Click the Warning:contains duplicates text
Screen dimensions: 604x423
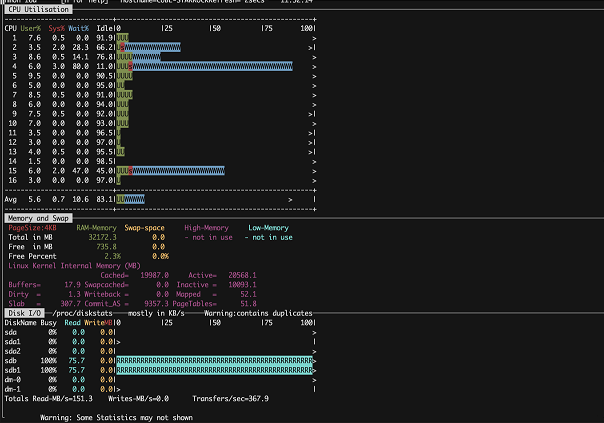258,313
